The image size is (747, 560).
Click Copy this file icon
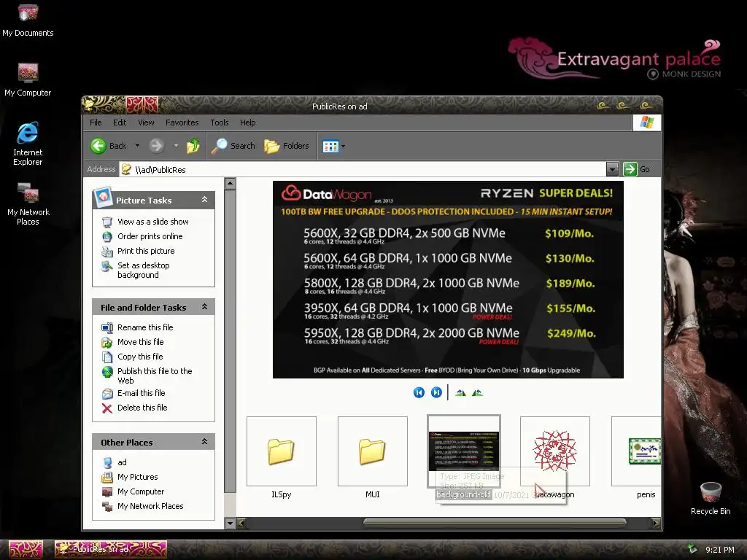point(107,357)
